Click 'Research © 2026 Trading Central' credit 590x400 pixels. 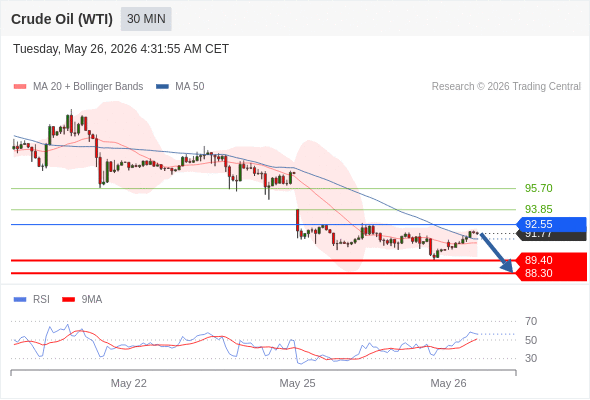[506, 87]
